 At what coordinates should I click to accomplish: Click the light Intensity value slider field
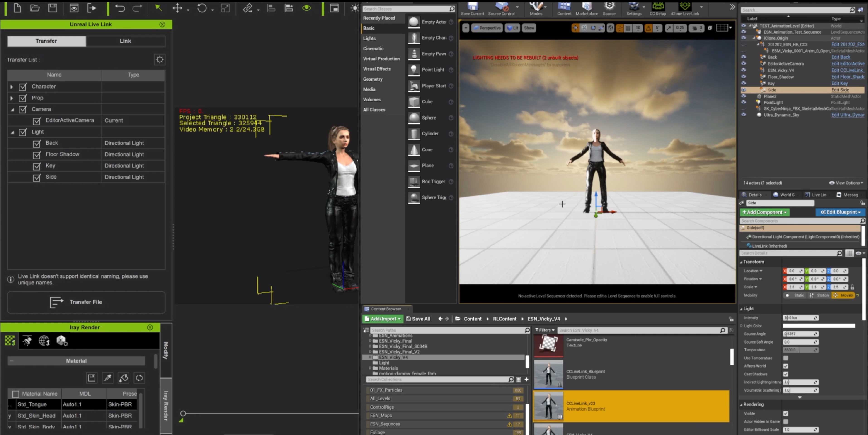800,317
